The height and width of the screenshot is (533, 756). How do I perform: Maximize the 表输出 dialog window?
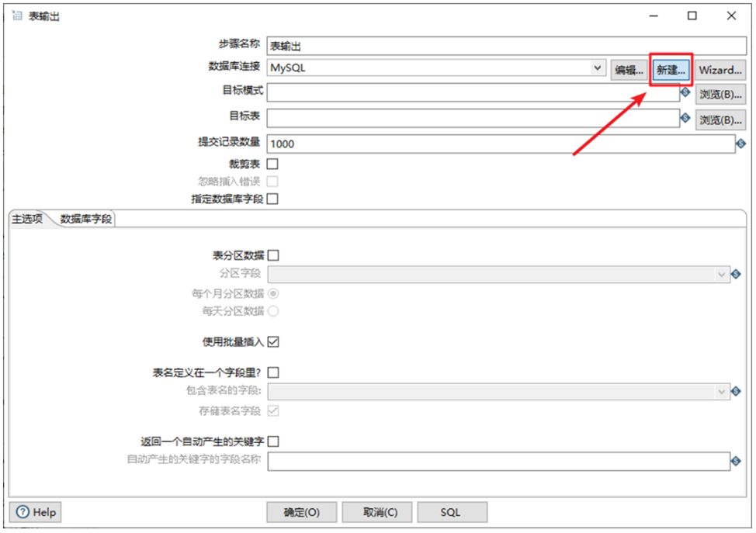point(692,16)
